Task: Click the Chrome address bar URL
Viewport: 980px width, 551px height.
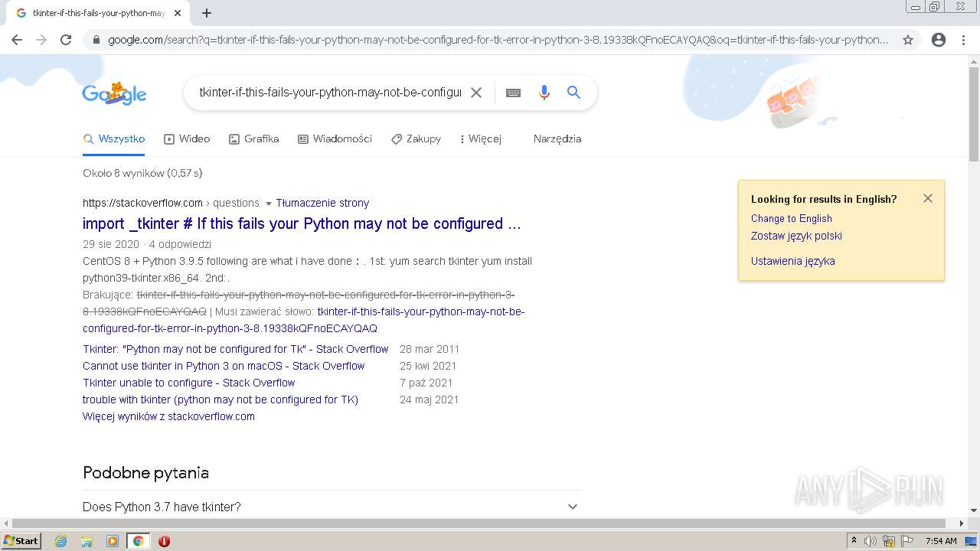Action: tap(498, 40)
